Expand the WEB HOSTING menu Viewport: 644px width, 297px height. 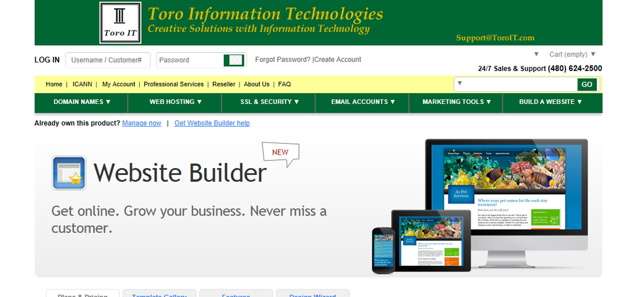tap(176, 102)
